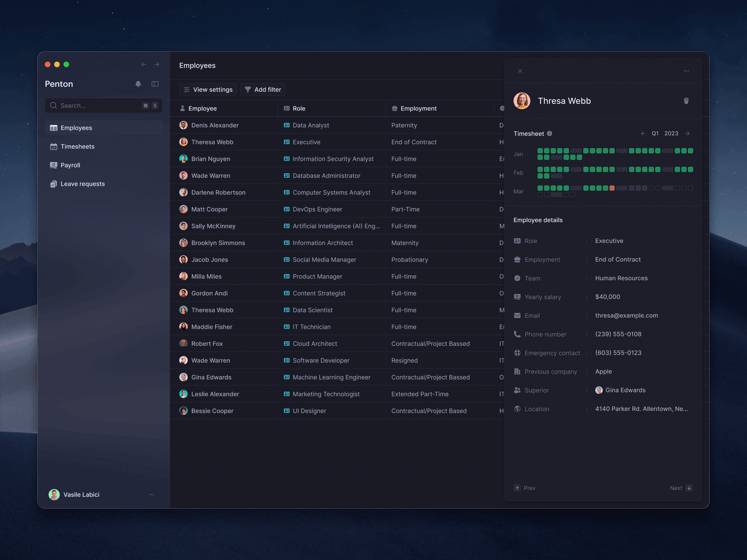
Task: Click the Next button label
Action: click(676, 488)
